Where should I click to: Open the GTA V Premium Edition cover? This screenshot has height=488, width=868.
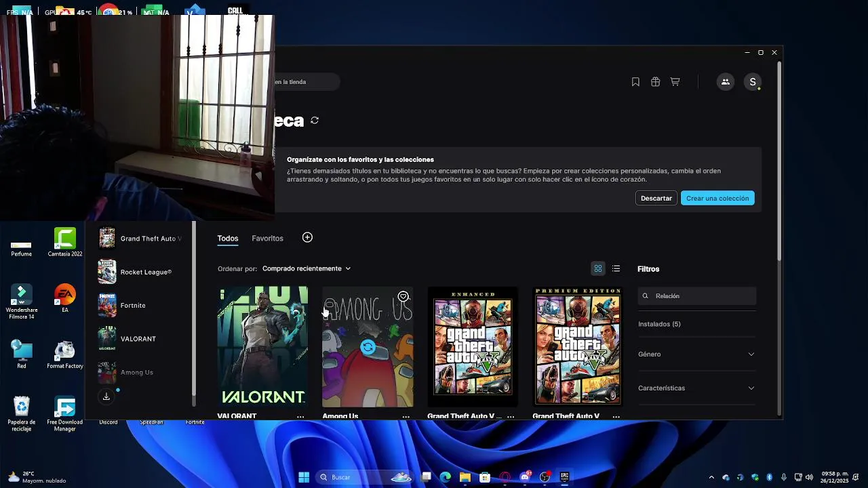click(x=578, y=346)
